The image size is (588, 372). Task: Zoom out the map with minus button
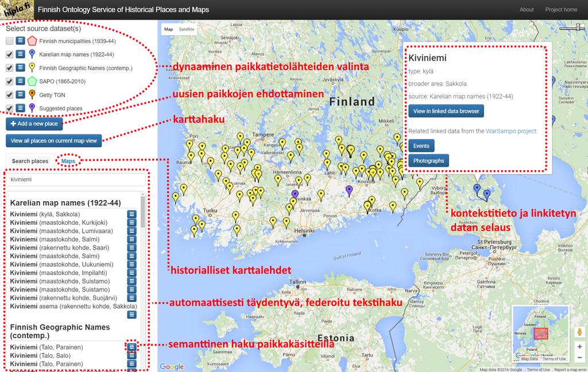[x=580, y=358]
